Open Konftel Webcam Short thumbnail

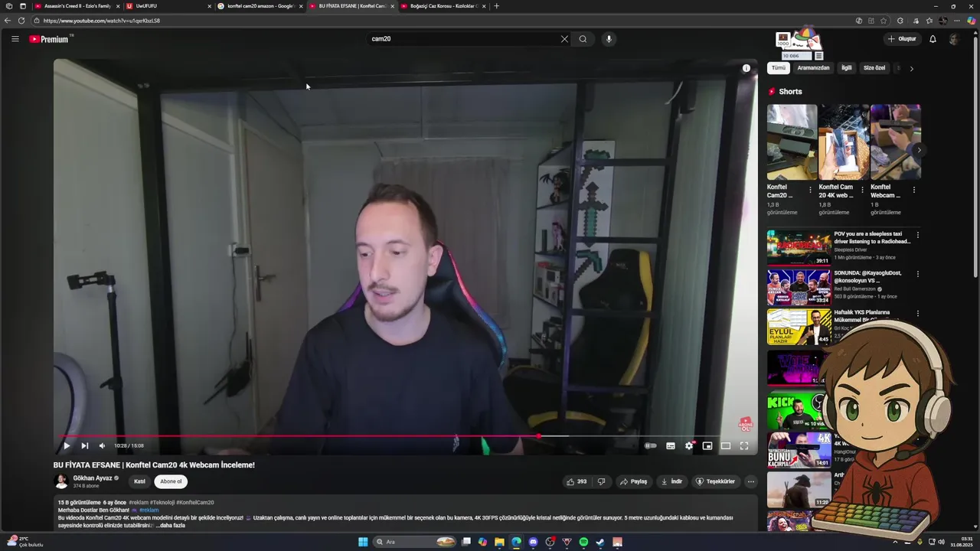pyautogui.click(x=895, y=142)
